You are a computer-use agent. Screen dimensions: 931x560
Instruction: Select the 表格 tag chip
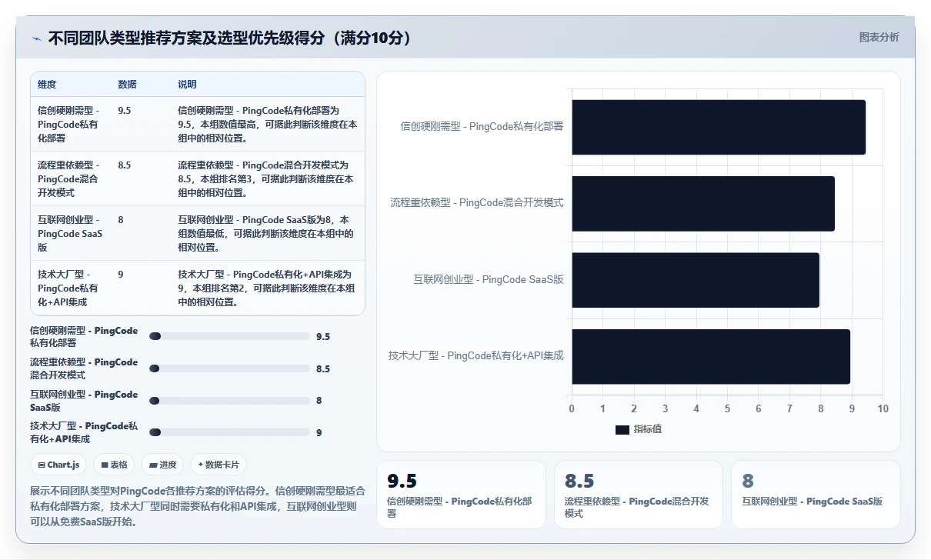click(114, 465)
